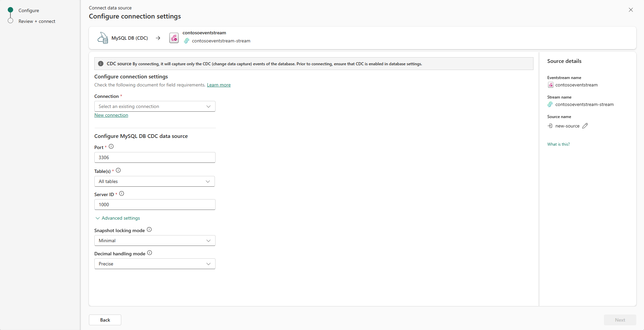Click the Back button

(105, 320)
